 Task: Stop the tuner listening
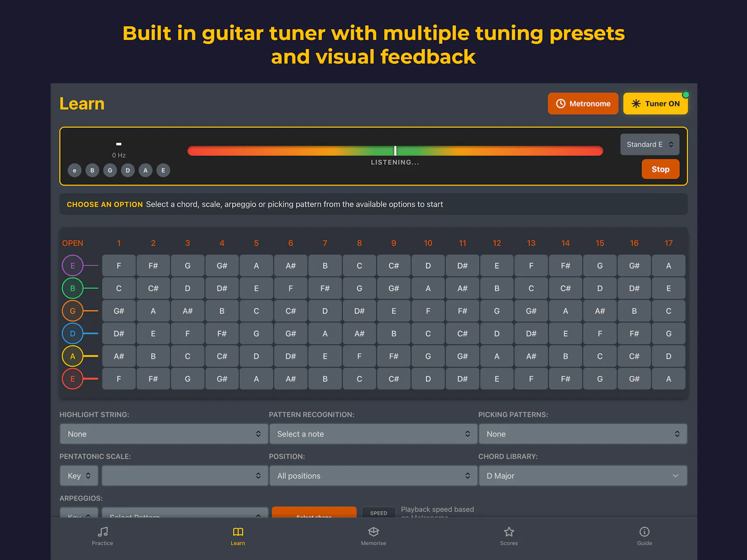click(x=660, y=169)
